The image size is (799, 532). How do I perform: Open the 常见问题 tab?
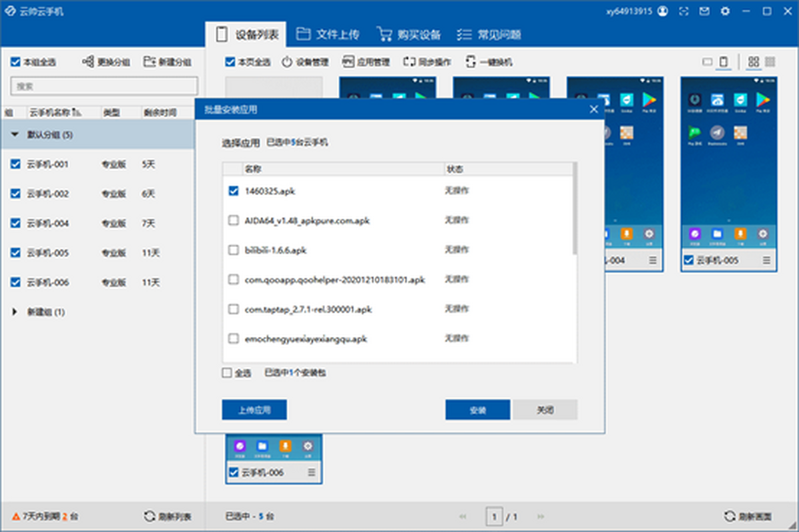[x=489, y=34]
